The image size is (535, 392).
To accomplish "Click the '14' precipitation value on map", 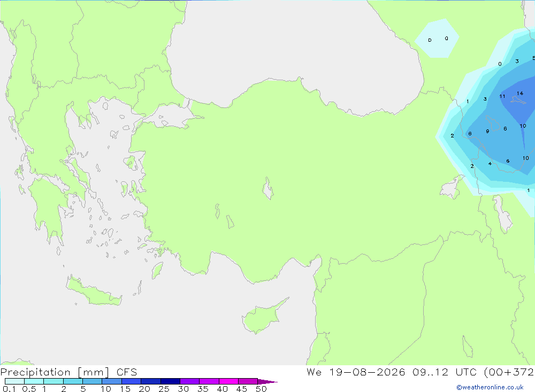I will (520, 93).
